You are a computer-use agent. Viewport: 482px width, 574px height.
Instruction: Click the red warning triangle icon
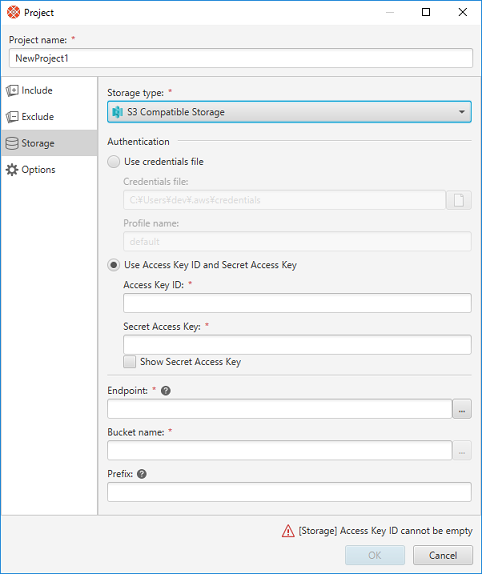click(x=288, y=531)
